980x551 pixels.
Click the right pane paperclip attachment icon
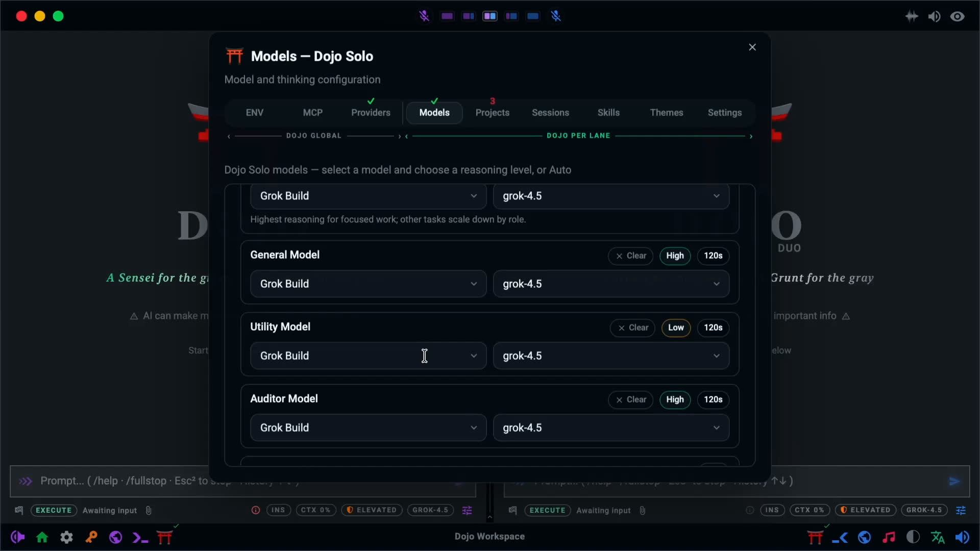coord(642,510)
